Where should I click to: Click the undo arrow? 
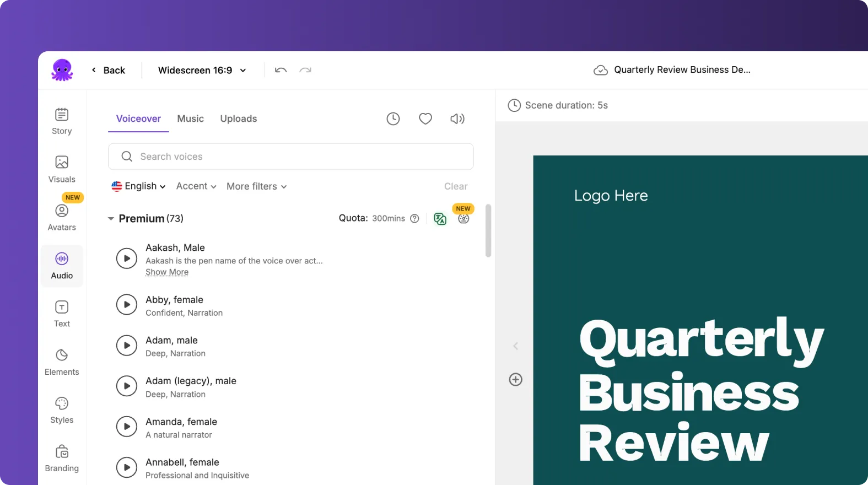(x=281, y=70)
